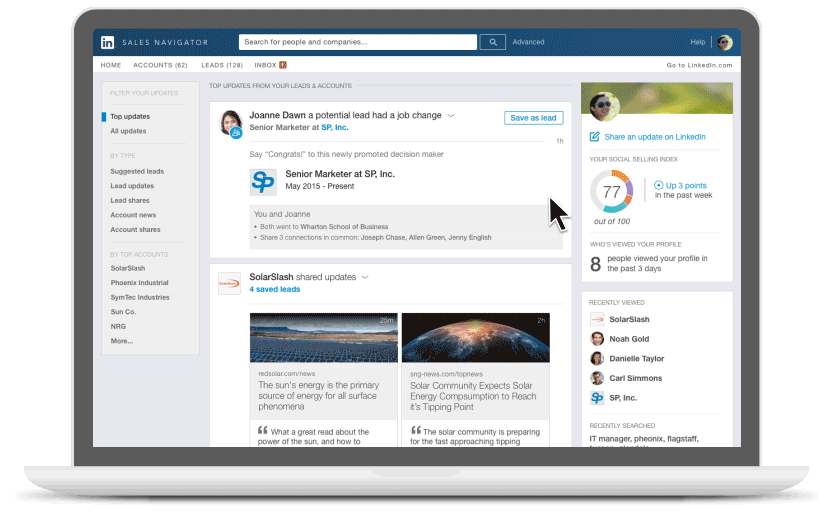834x513 pixels.
Task: Click Danielle Taylor in Recently Viewed
Action: (637, 359)
